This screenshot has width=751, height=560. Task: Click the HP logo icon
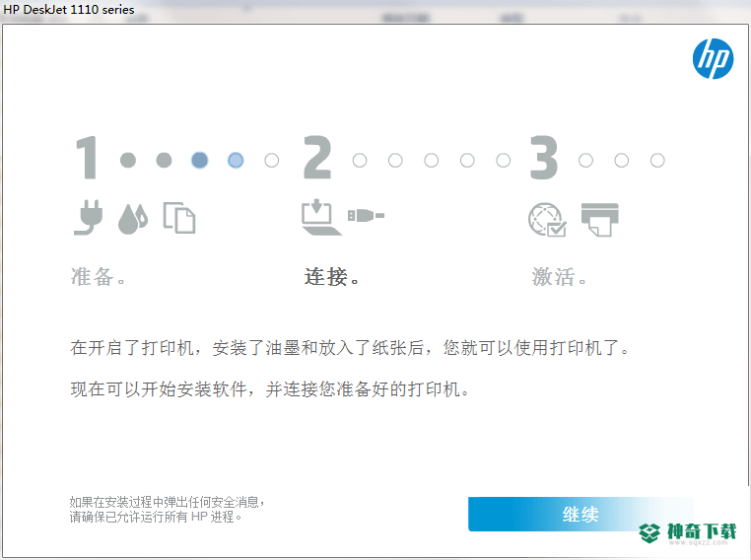(x=713, y=59)
